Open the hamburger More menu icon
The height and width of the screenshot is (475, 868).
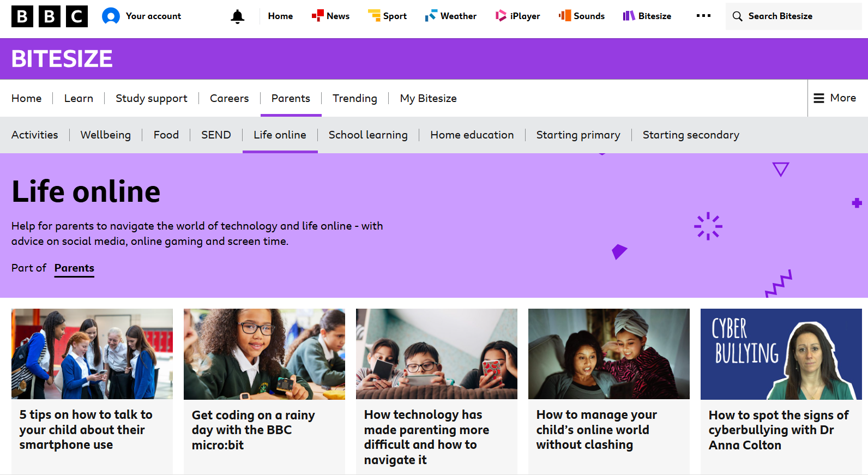click(818, 98)
